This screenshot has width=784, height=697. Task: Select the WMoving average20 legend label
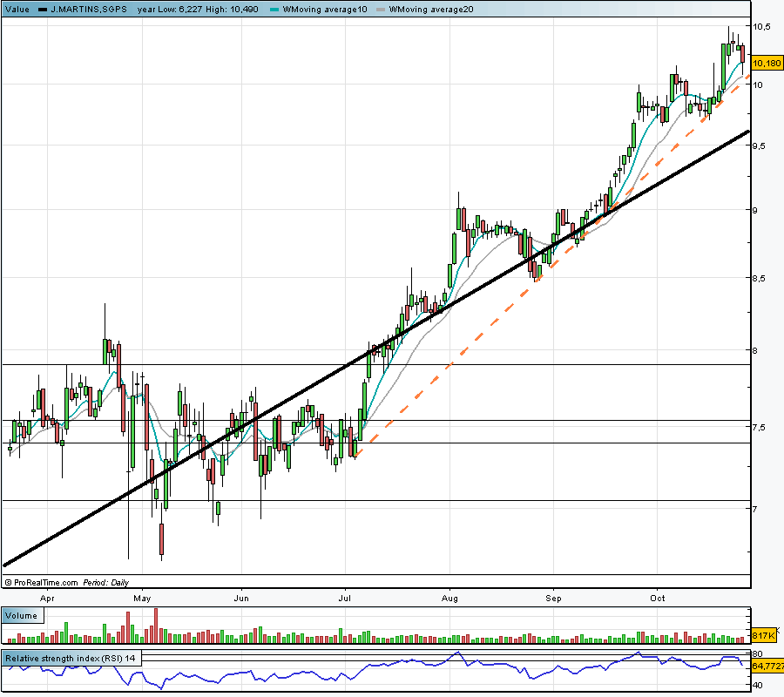point(431,9)
